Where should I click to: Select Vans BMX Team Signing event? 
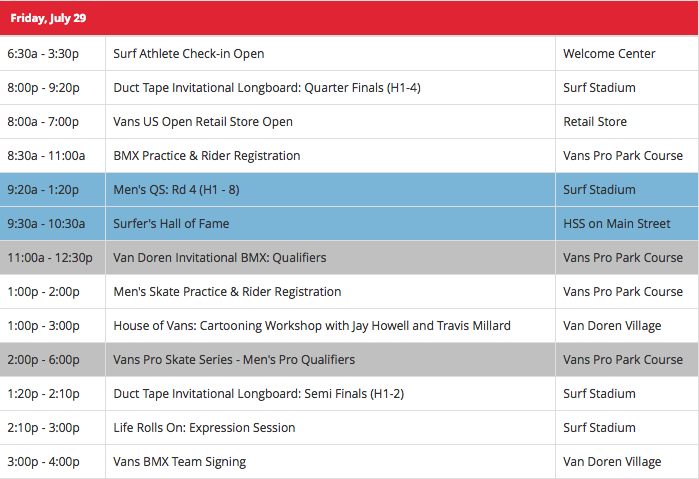(x=179, y=462)
